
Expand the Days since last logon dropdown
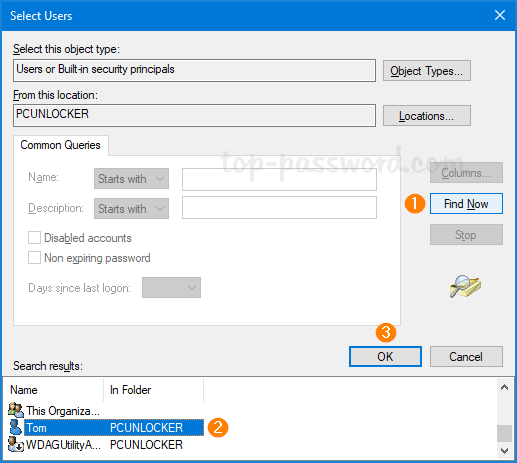coord(171,288)
